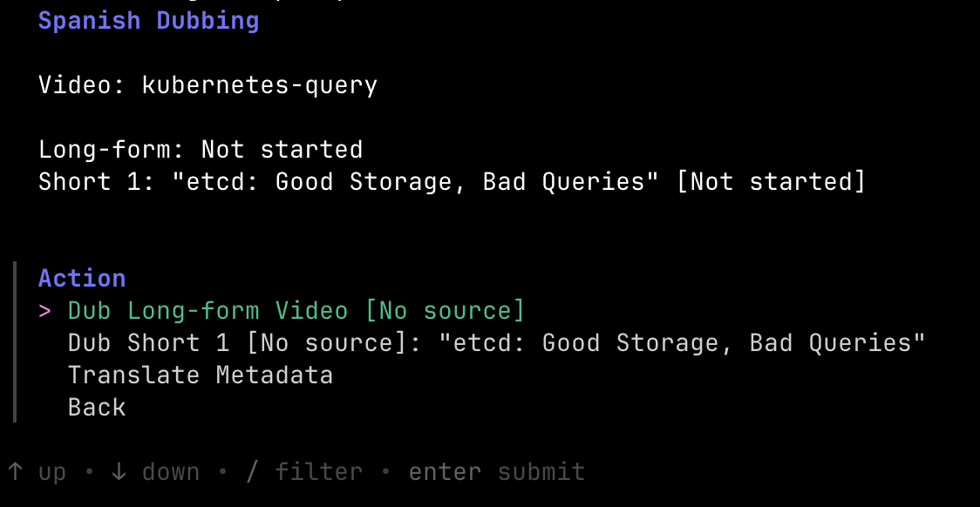Click the 'enter submit' hint
Screen dimensions: 980x507
[497, 472]
